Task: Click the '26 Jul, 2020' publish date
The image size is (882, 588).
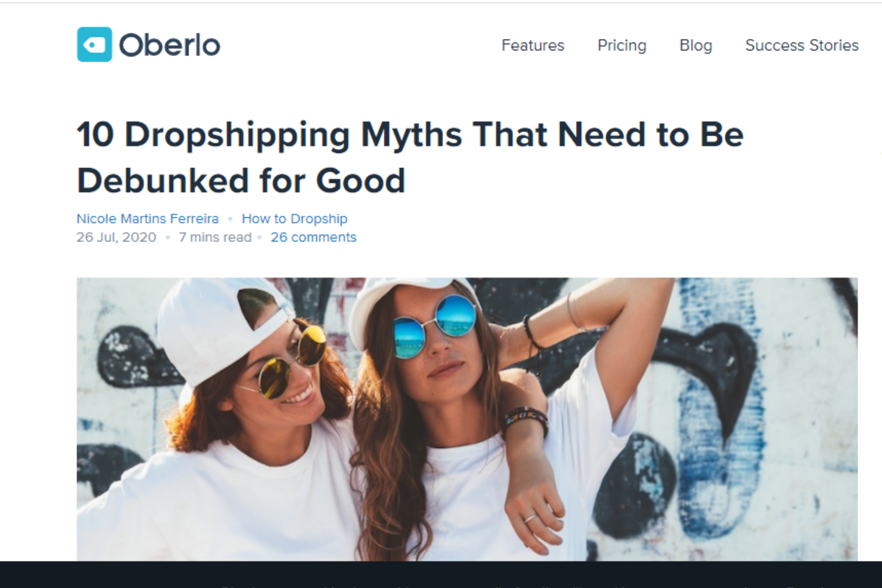Action: coord(116,237)
